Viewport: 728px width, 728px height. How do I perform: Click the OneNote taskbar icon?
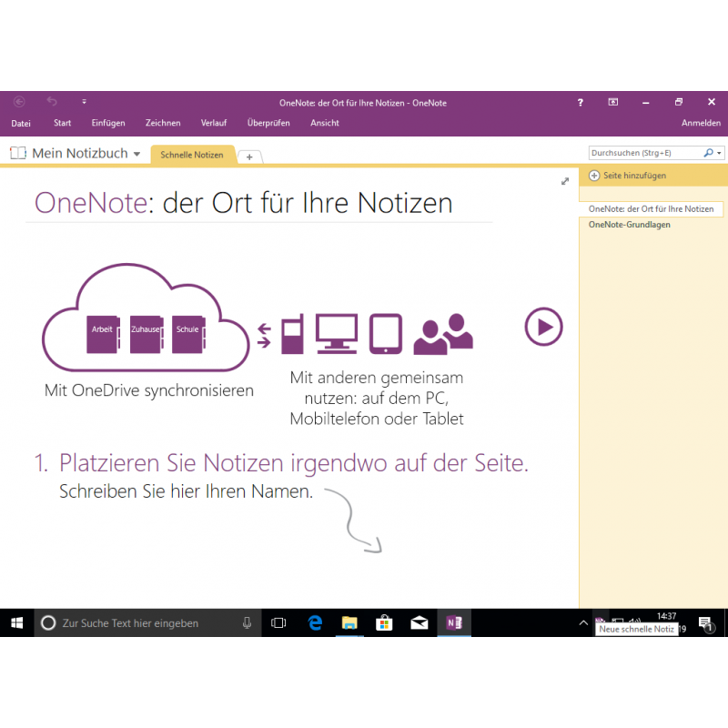(x=452, y=622)
